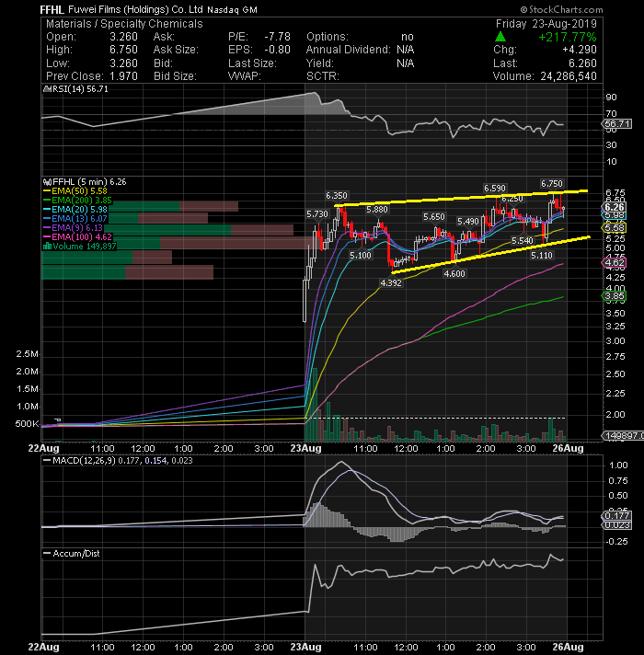The image size is (644, 655).
Task: Click the dashed volume average line
Action: (437, 419)
